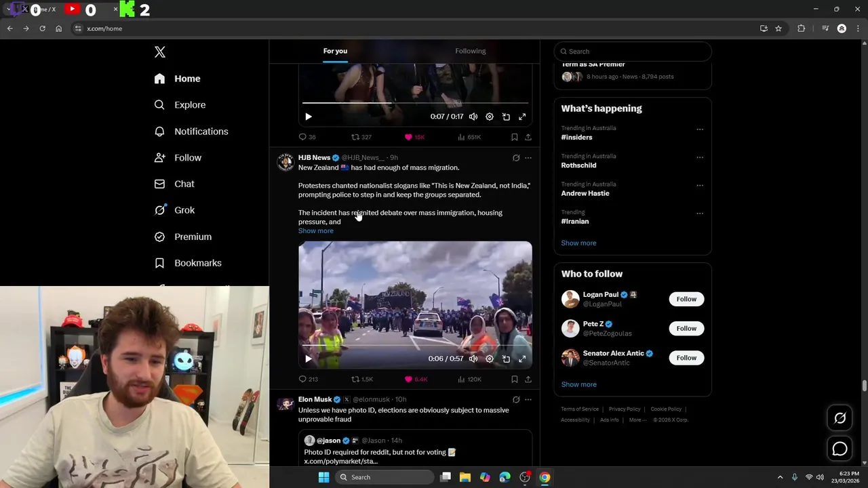Repost the post with 1.5K reposts
Image resolution: width=868 pixels, height=488 pixels.
[362, 380]
